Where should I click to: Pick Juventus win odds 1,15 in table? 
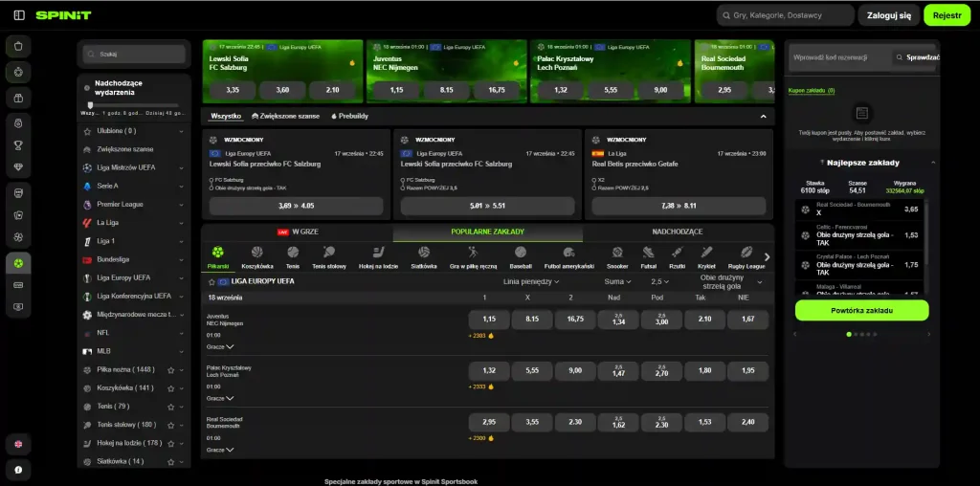pos(489,320)
